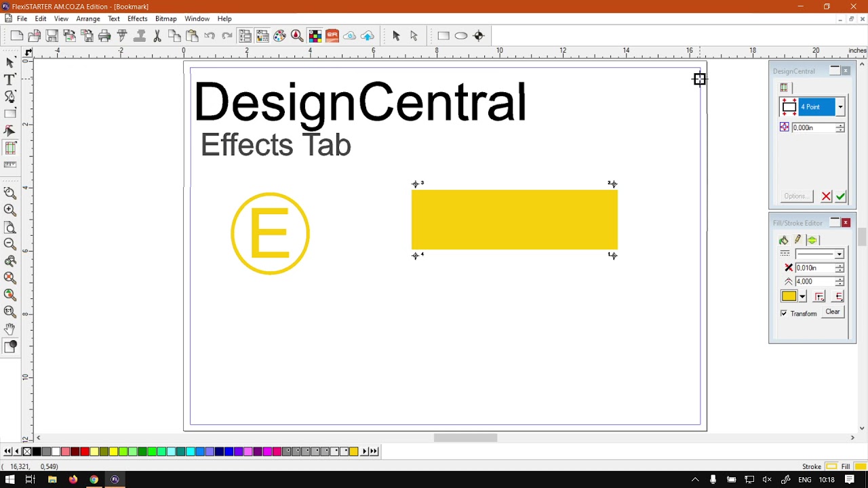Switch to the stroke pencil tab
868x488 pixels.
click(797, 240)
